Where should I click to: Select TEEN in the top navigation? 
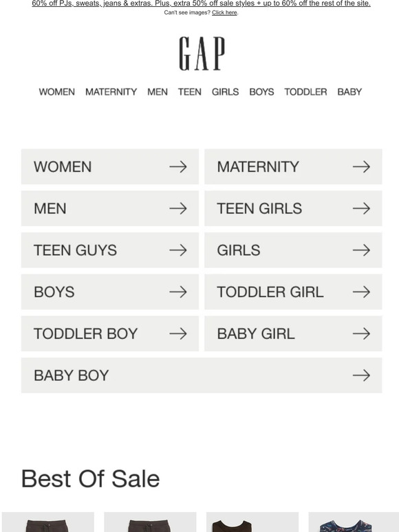pos(189,92)
